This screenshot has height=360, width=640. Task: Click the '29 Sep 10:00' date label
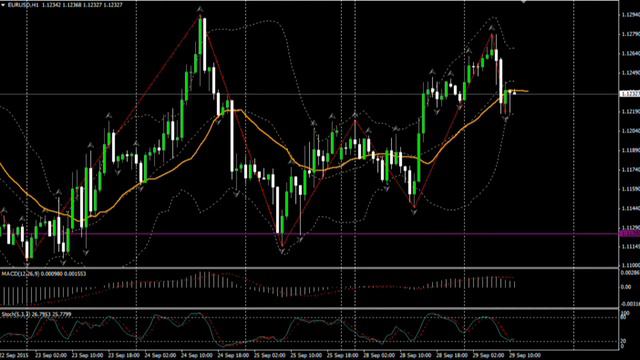tap(525, 356)
